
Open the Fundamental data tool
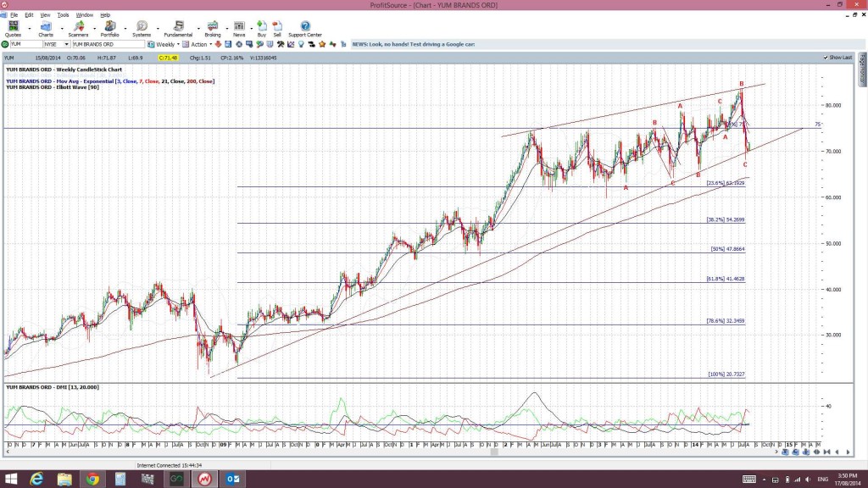click(178, 29)
